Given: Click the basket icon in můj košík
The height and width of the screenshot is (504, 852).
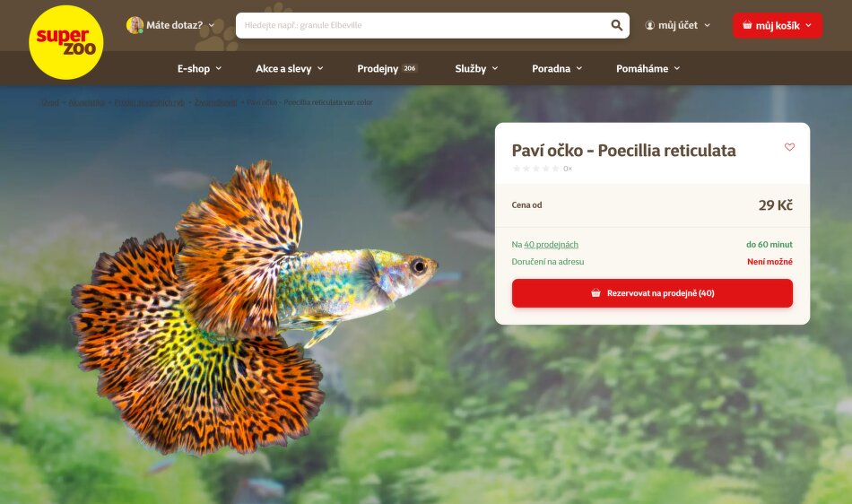Looking at the screenshot, I should 747,25.
